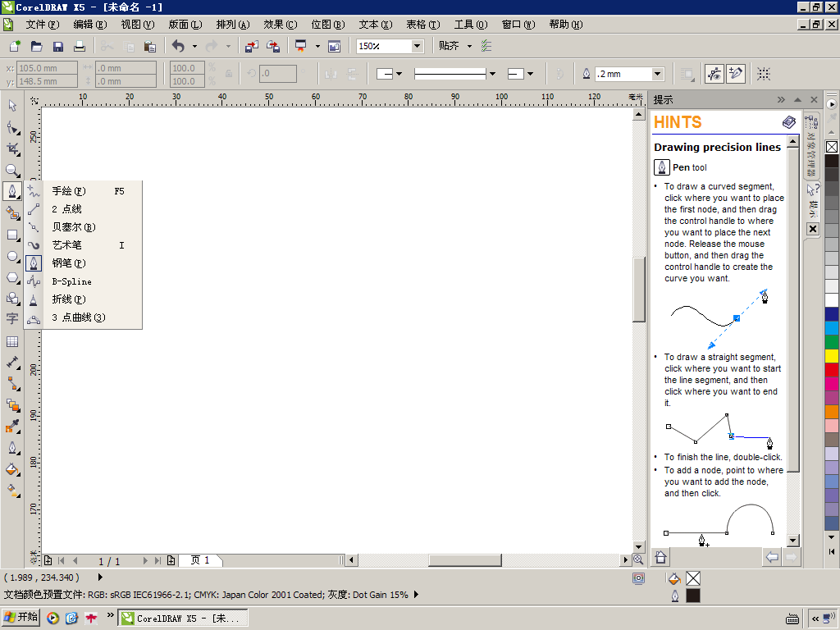
Task: Click the Options icon beside 贴齐
Action: point(486,46)
